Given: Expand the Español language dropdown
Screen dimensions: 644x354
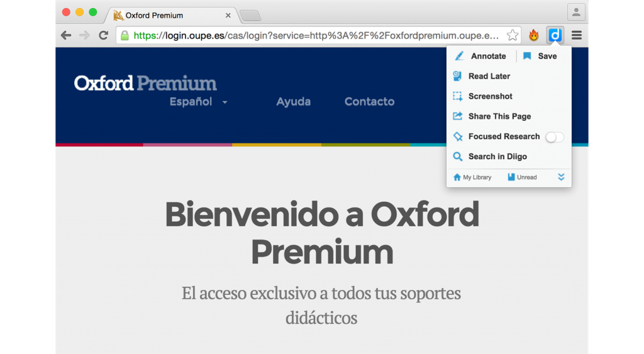Looking at the screenshot, I should (198, 102).
